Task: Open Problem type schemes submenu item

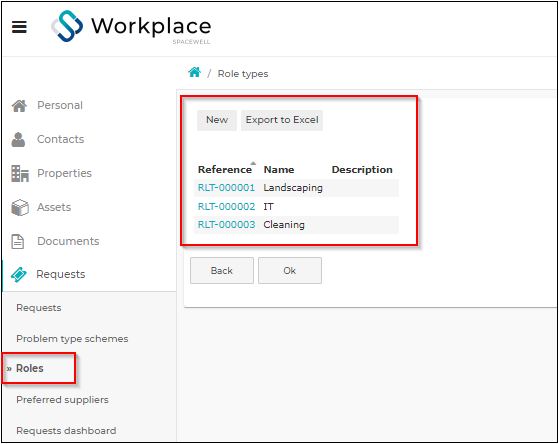Action: (x=72, y=339)
